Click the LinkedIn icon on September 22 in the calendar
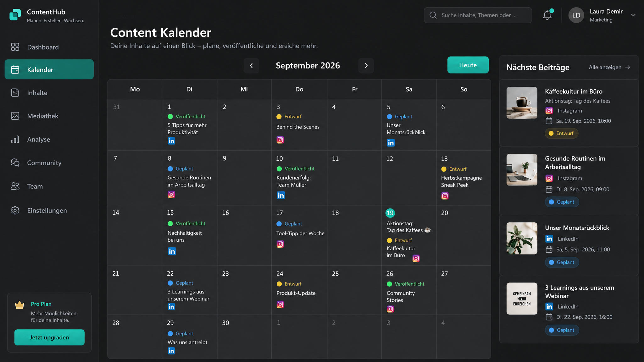 pyautogui.click(x=171, y=307)
